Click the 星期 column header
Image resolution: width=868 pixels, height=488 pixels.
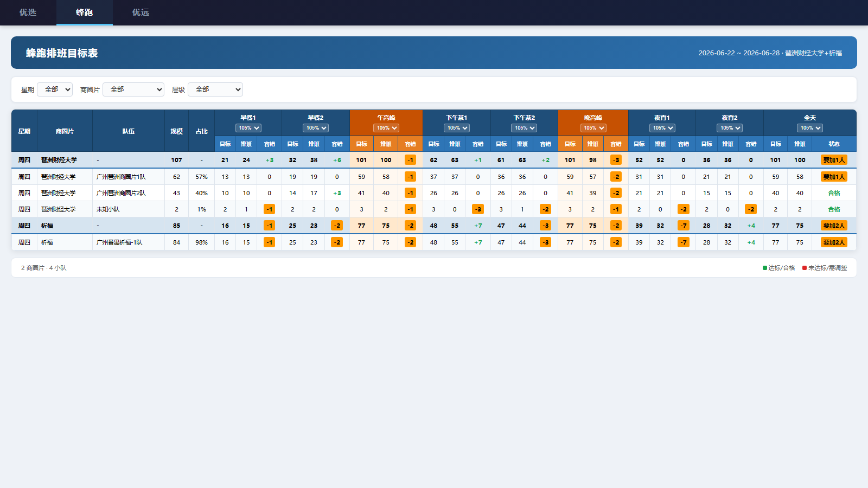[24, 131]
